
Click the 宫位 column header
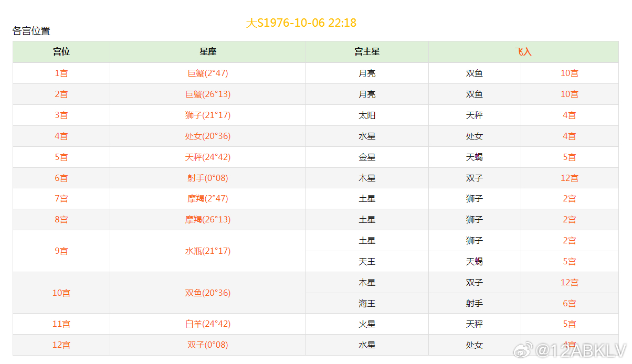[61, 52]
